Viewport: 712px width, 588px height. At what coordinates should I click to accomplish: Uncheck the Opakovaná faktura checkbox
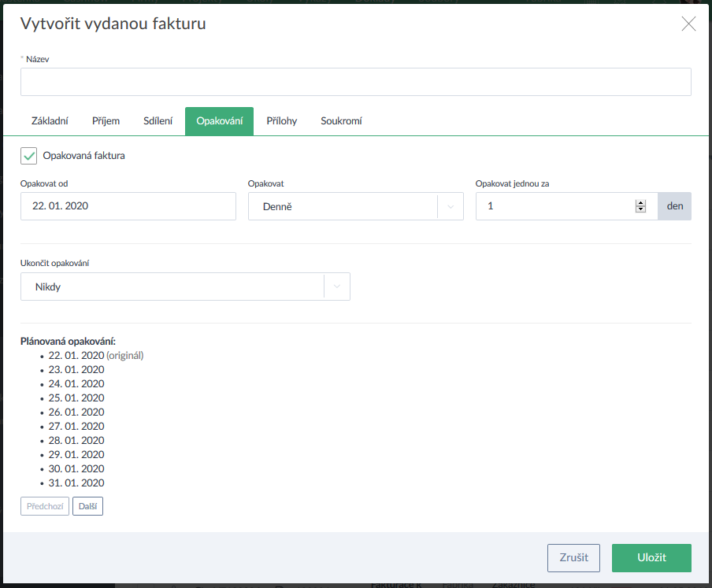pyautogui.click(x=29, y=156)
